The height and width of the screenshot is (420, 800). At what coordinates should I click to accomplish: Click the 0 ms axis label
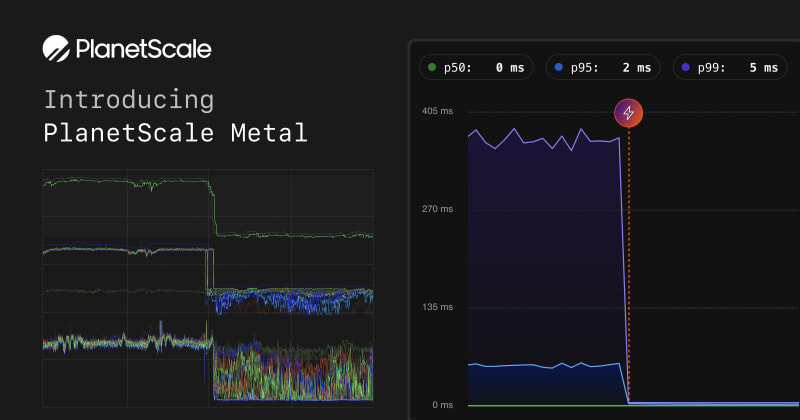[442, 405]
